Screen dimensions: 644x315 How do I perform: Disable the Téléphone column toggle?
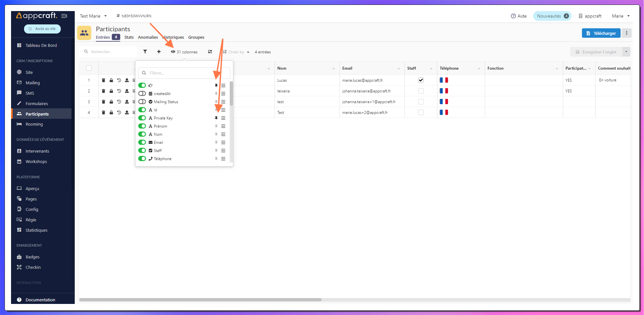click(142, 159)
